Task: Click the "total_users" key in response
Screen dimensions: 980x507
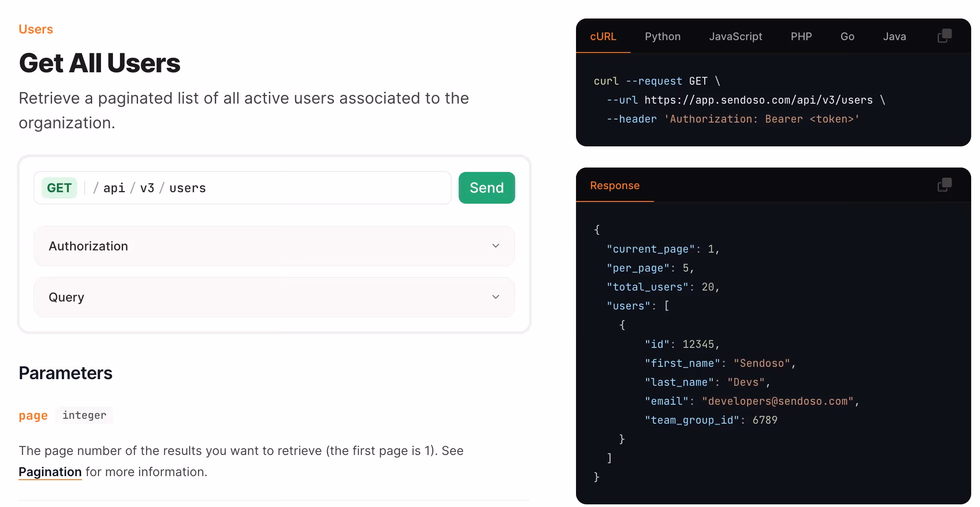Action: [x=647, y=287]
